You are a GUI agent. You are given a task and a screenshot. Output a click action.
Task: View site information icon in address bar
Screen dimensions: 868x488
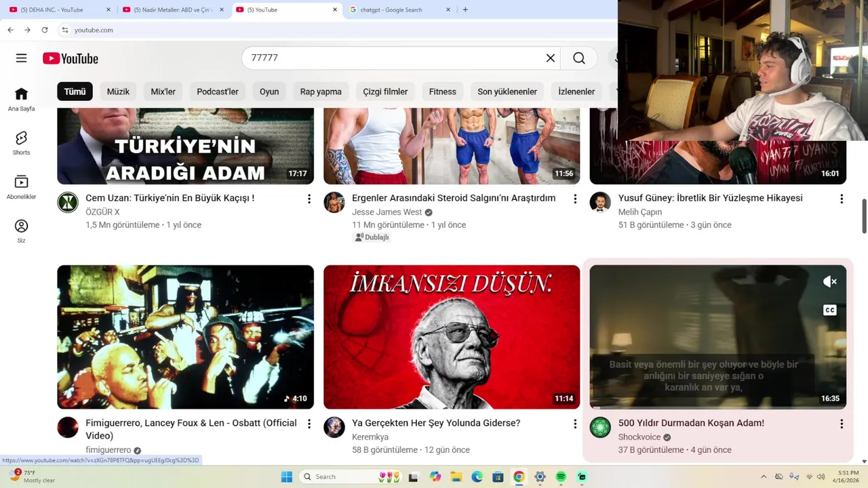click(x=65, y=30)
